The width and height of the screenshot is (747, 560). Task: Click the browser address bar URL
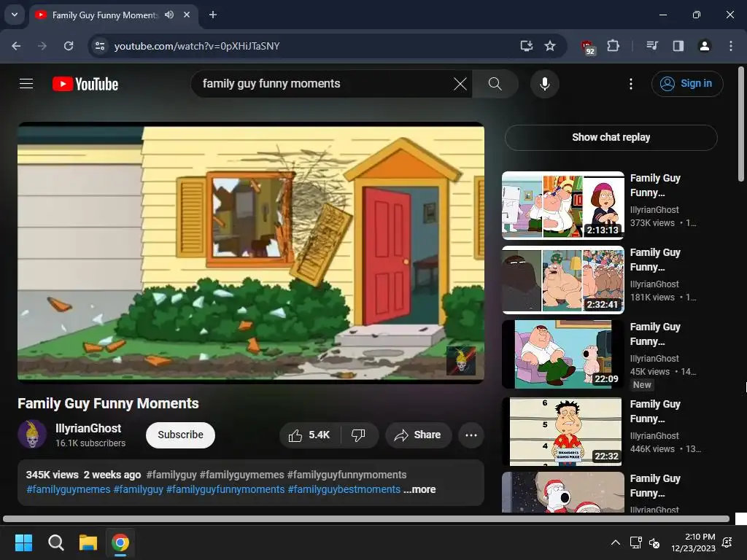pyautogui.click(x=197, y=46)
